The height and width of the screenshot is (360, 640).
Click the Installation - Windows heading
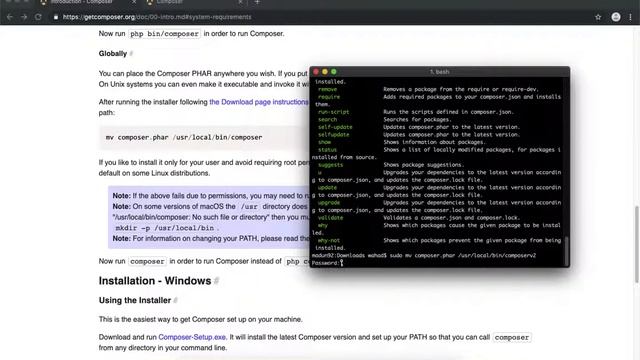coord(155,281)
